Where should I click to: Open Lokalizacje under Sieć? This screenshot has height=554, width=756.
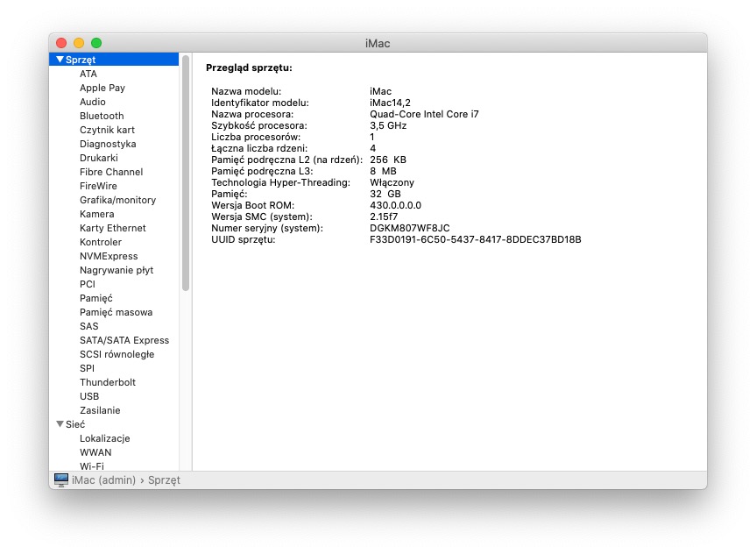point(104,438)
